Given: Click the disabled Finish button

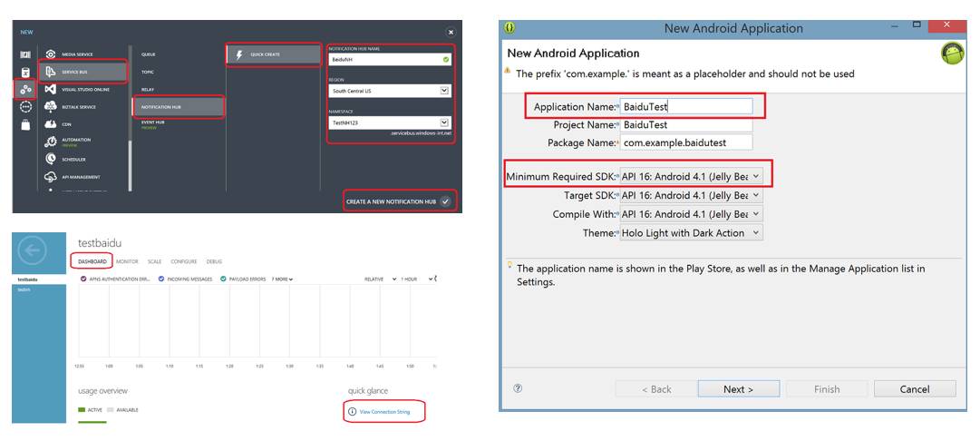Looking at the screenshot, I should (x=827, y=388).
